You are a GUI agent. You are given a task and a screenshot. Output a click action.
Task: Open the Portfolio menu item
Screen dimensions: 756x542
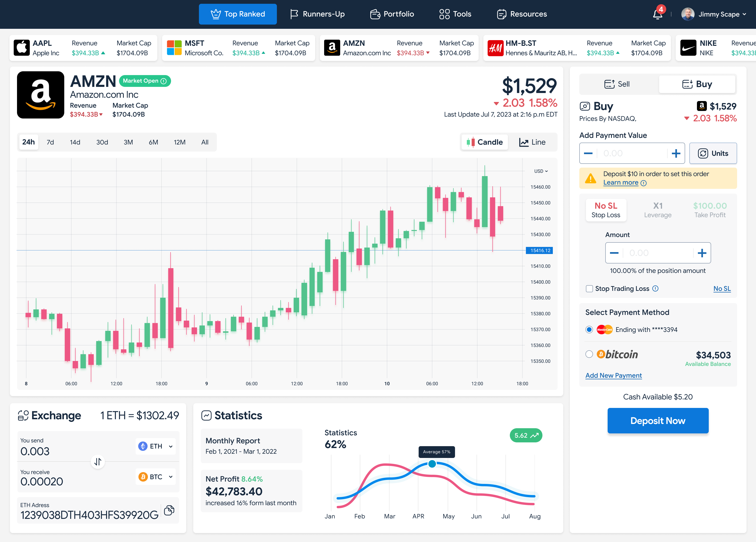coord(392,14)
